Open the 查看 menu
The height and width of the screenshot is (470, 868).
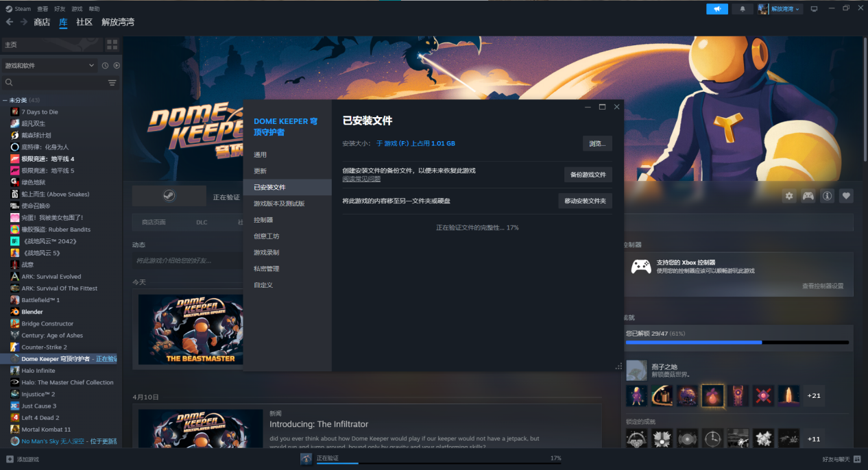click(43, 9)
